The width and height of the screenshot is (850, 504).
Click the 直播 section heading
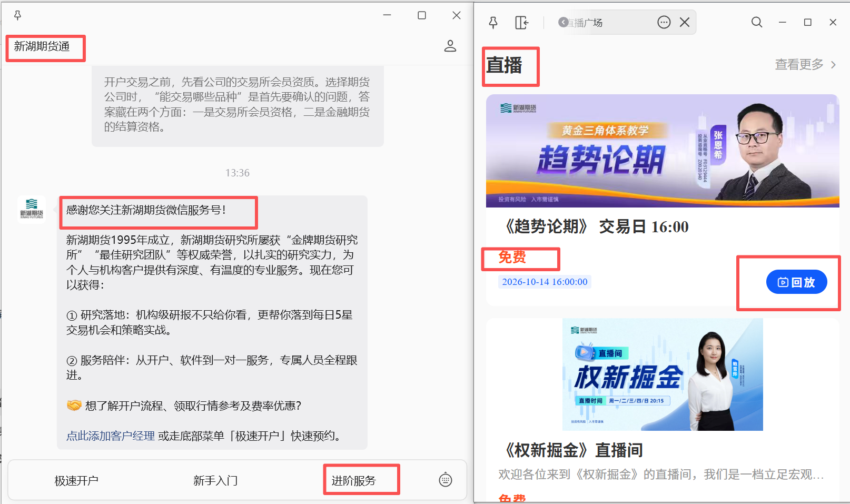505,65
